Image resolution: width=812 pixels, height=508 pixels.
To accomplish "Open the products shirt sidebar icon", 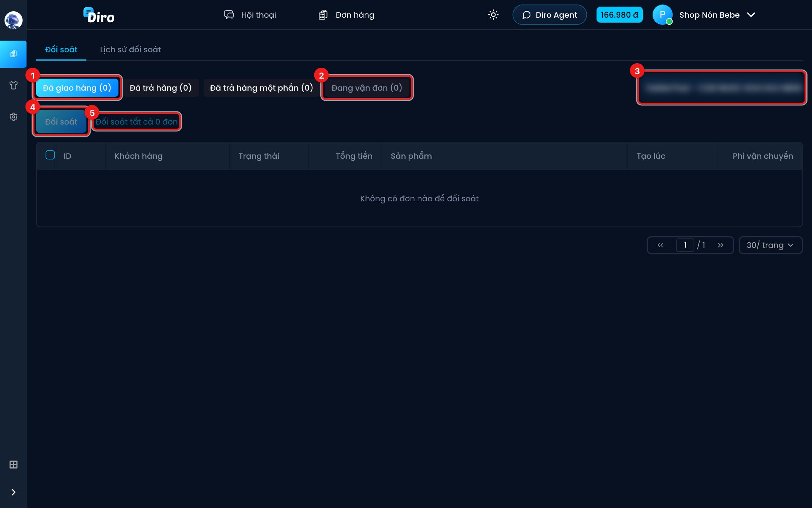I will click(x=14, y=85).
